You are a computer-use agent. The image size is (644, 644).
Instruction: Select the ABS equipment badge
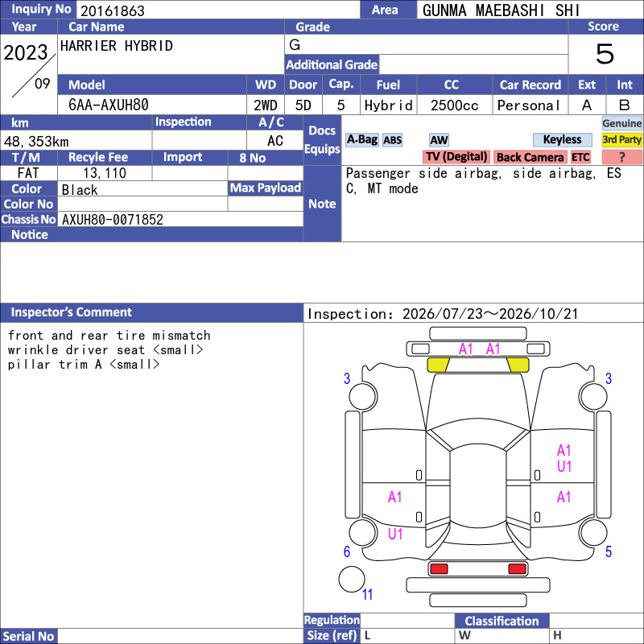392,140
